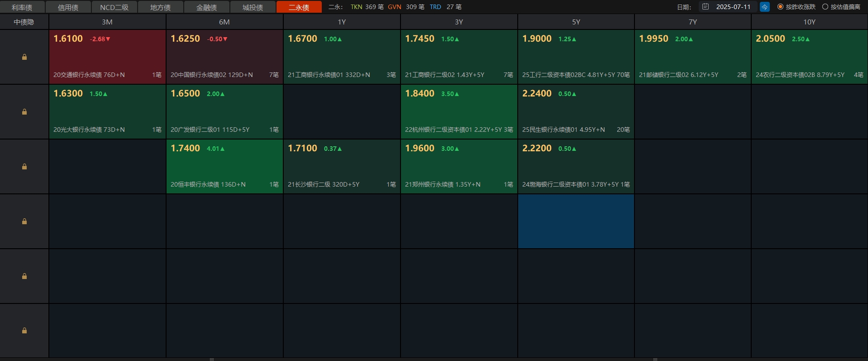Click 20广发银行二级01 115D+5Y bond name
Screen dimensions: 868x361
coord(210,130)
